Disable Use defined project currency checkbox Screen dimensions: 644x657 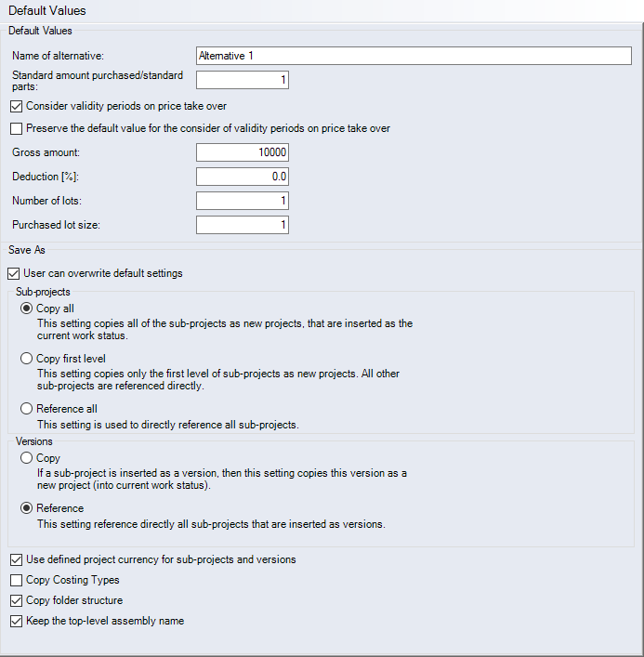[x=16, y=559]
